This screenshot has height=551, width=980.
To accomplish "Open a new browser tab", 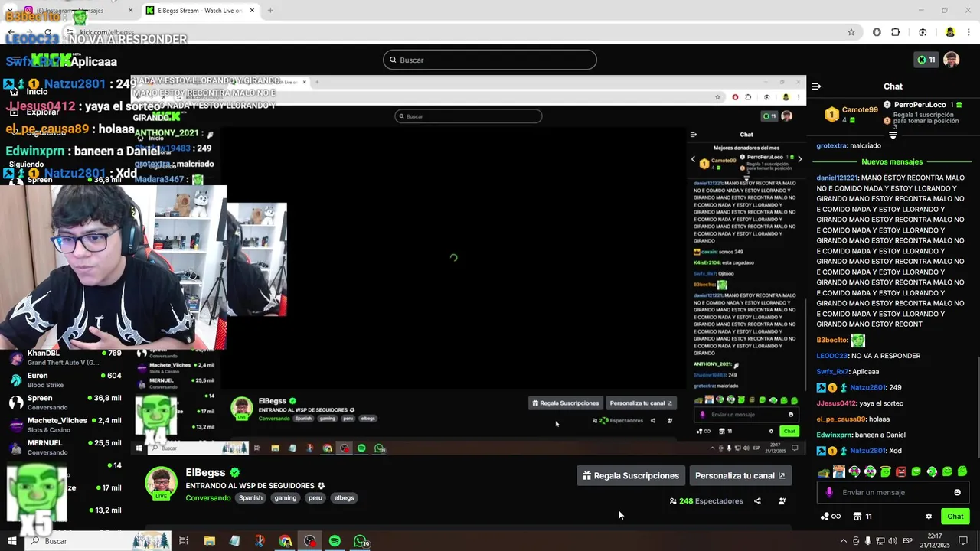I will pyautogui.click(x=270, y=11).
